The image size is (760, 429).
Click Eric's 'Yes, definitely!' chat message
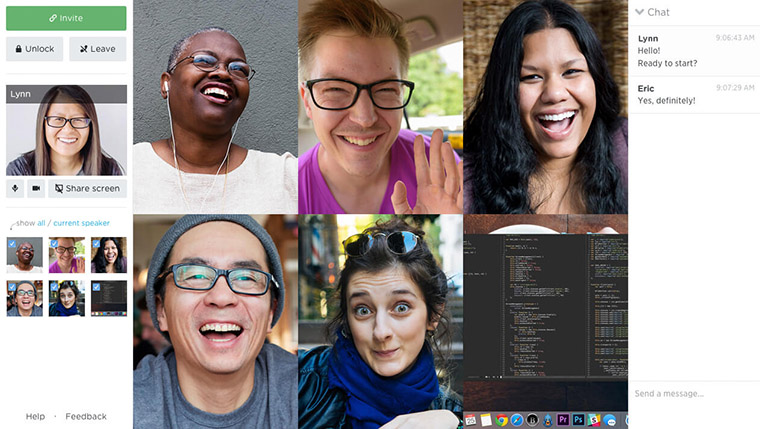click(666, 100)
